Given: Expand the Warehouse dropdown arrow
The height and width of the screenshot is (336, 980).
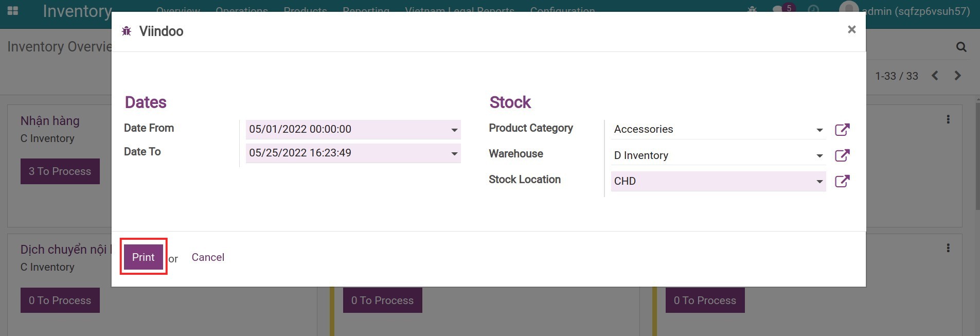Looking at the screenshot, I should pos(819,156).
